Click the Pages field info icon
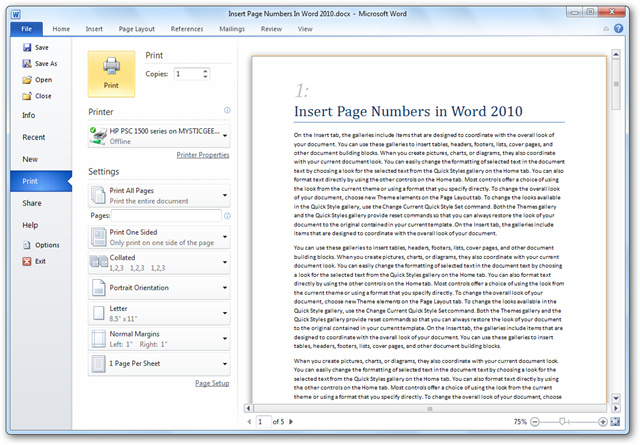The width and height of the screenshot is (640, 445). point(227,216)
